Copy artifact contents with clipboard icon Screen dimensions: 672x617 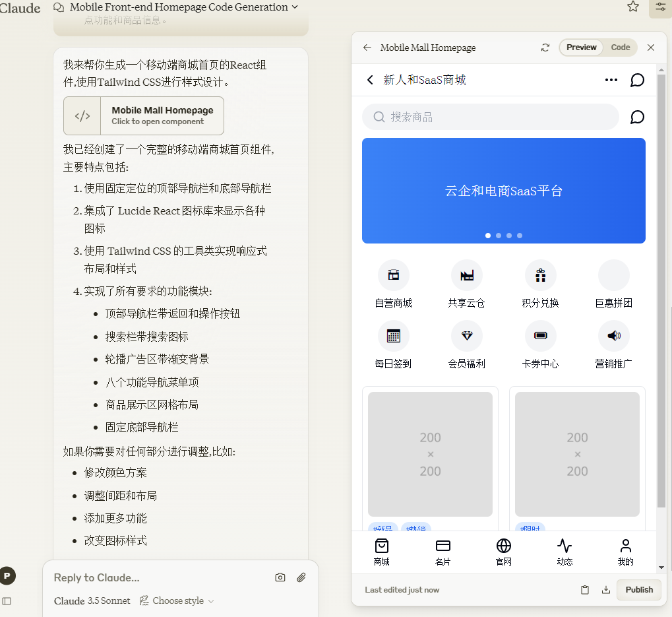tap(584, 590)
